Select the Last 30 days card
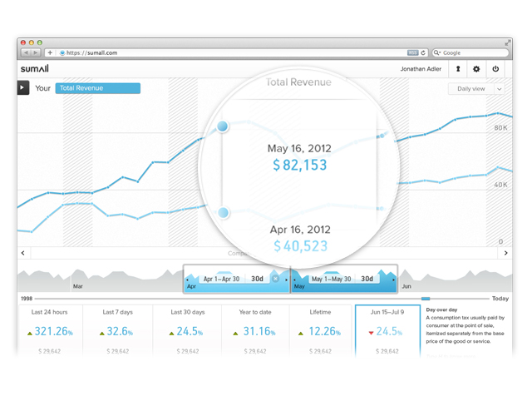The image size is (532, 401). [x=187, y=331]
